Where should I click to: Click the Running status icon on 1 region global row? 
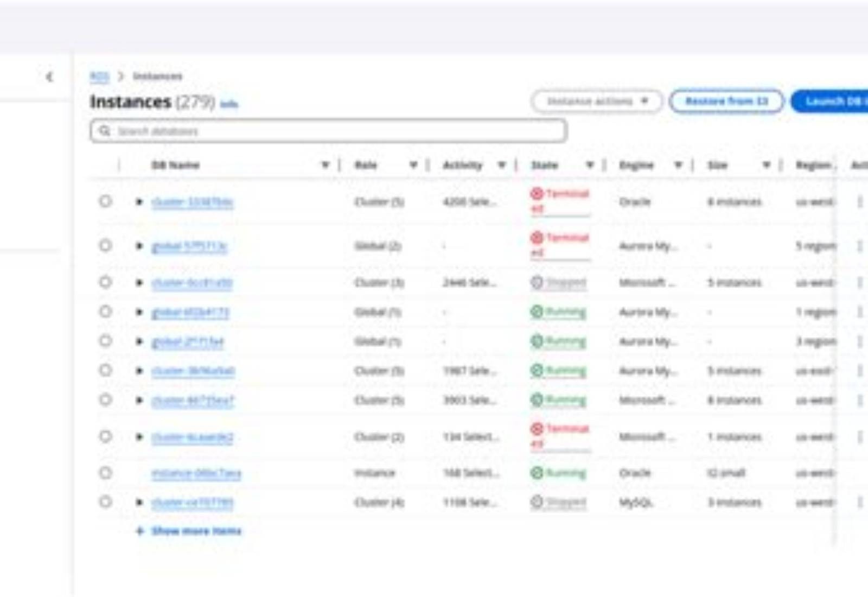point(537,312)
